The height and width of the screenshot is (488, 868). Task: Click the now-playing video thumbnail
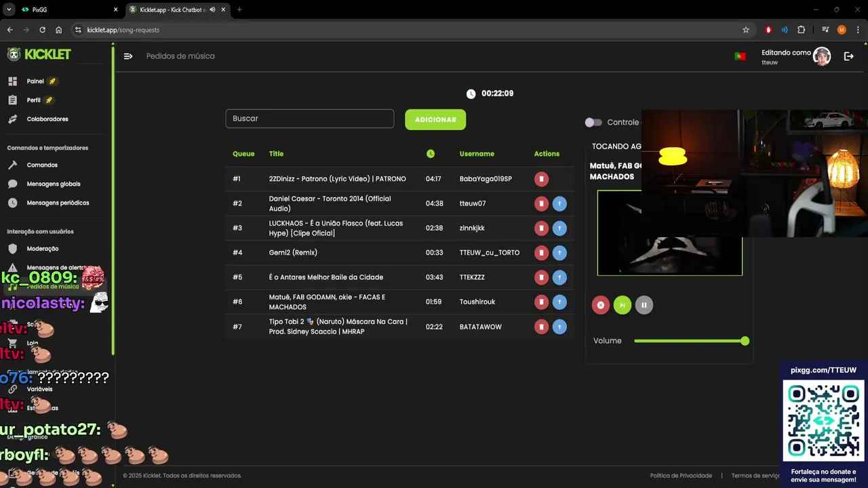pyautogui.click(x=670, y=233)
